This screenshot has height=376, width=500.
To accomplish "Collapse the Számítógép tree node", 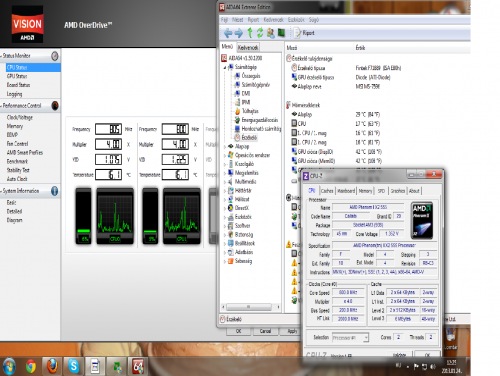I will click(225, 67).
